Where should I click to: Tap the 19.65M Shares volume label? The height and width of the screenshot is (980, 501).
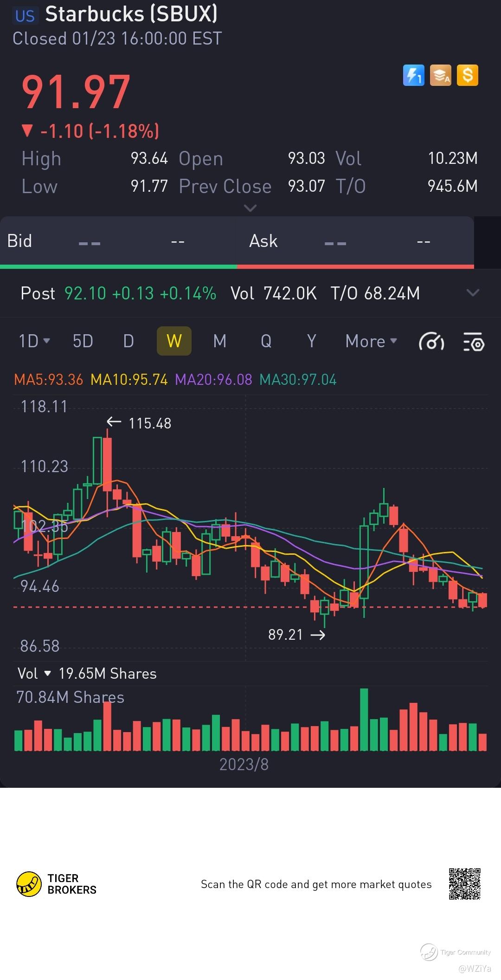pos(108,674)
